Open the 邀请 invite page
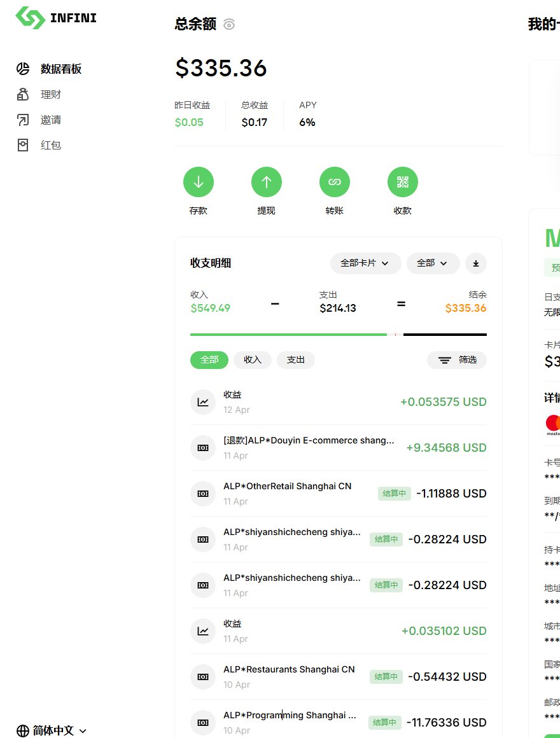This screenshot has height=738, width=560. (50, 120)
